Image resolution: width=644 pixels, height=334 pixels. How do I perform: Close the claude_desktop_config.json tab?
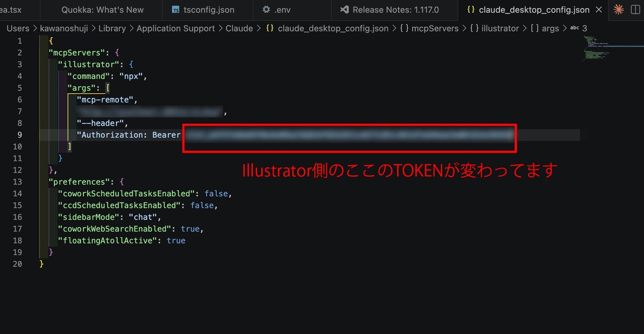coord(600,10)
